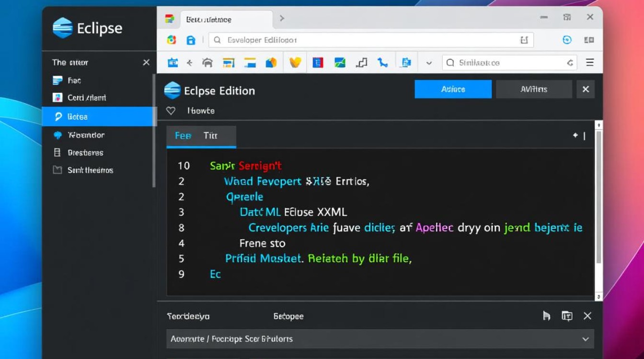644x359 pixels.
Task: Click the last code line "Ec"
Action: (x=215, y=274)
